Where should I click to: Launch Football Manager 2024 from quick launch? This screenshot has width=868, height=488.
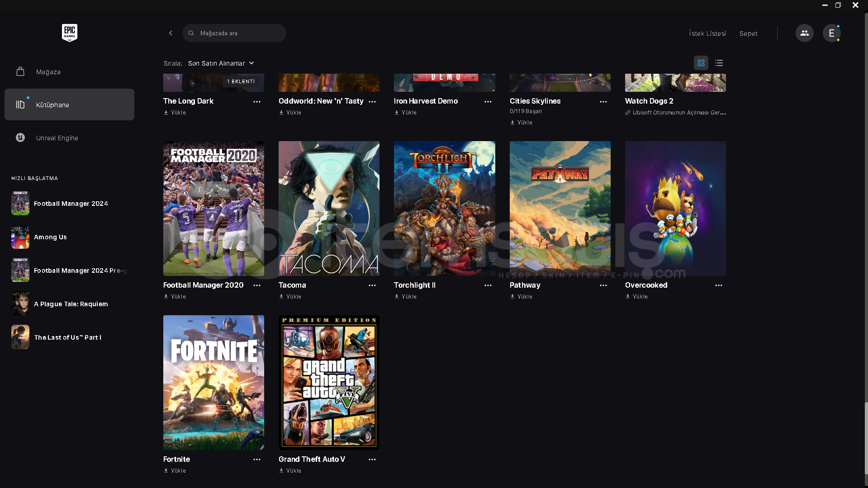[69, 204]
